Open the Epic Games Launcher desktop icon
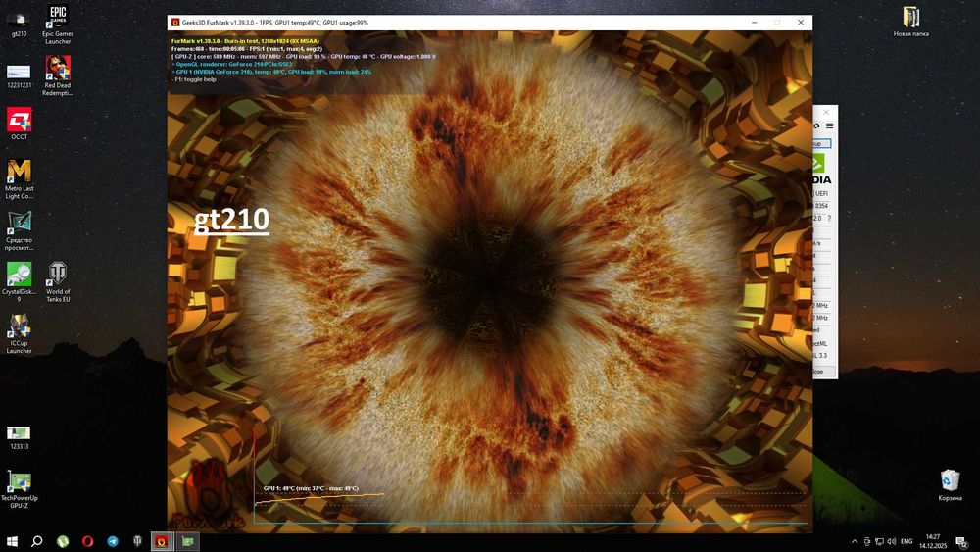 tap(58, 25)
